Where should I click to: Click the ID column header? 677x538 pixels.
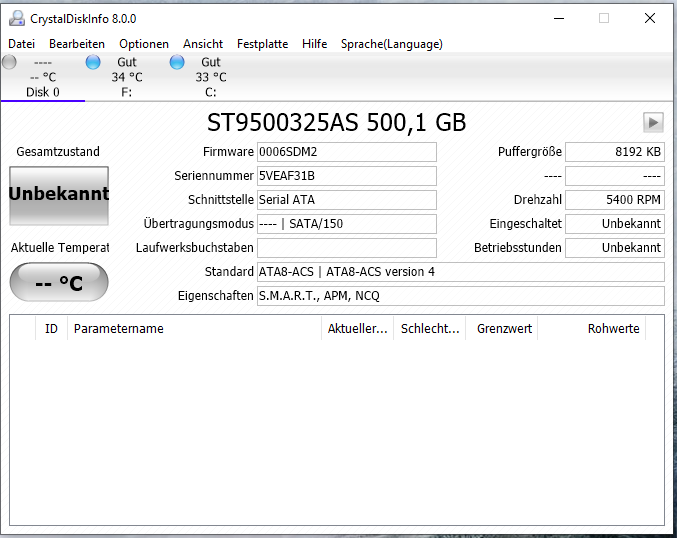(51, 329)
